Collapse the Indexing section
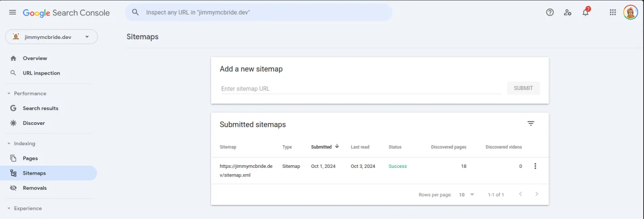This screenshot has height=219, width=644. click(9, 144)
